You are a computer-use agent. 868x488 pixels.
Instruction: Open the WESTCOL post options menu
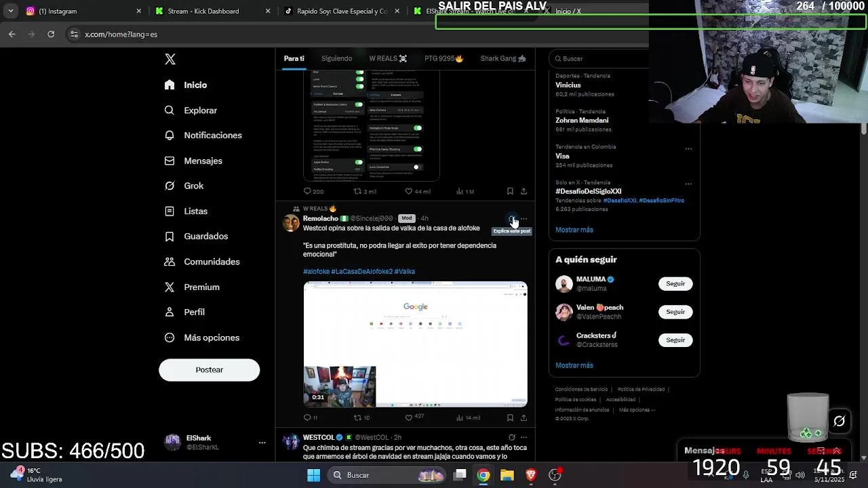(x=524, y=437)
